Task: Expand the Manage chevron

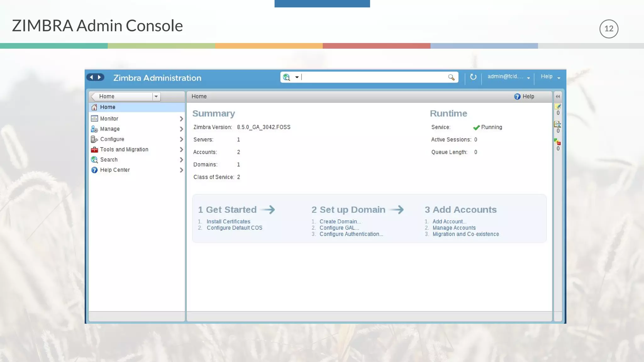Action: [181, 129]
